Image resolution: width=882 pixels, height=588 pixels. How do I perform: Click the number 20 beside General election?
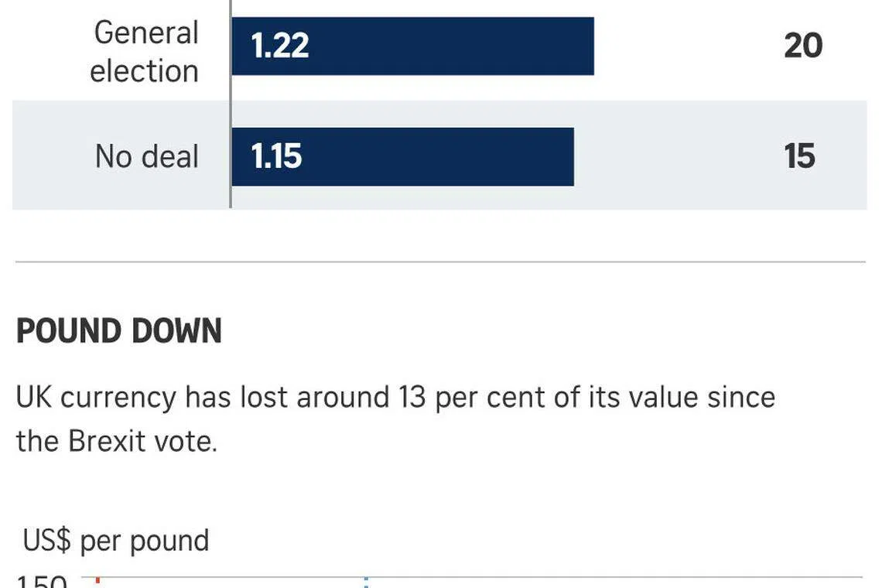click(802, 46)
